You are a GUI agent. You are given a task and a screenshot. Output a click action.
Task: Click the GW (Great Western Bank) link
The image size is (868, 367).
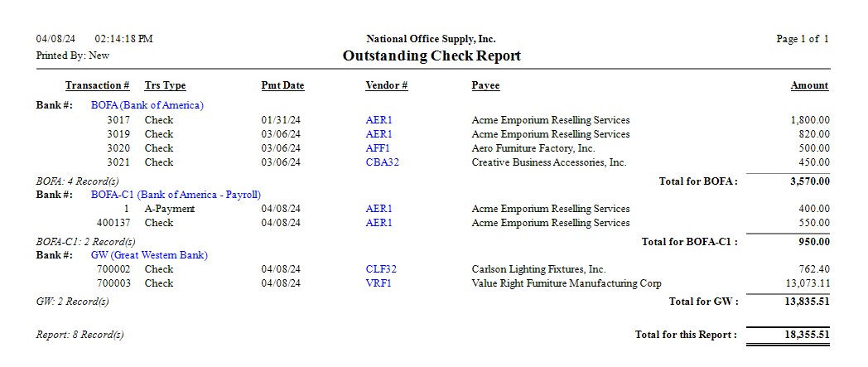[149, 255]
